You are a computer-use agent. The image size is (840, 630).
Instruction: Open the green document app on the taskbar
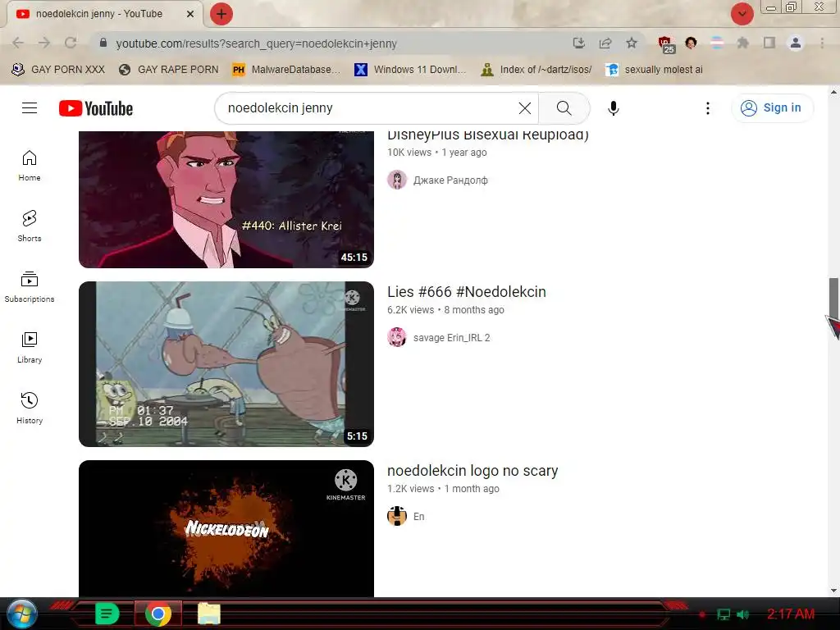tap(107, 614)
